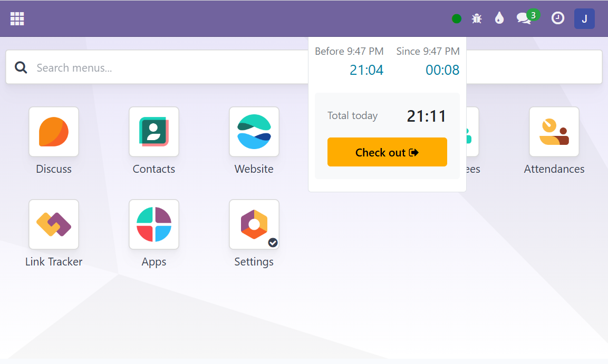Click the green online status indicator
This screenshot has width=608, height=364.
tap(456, 18)
